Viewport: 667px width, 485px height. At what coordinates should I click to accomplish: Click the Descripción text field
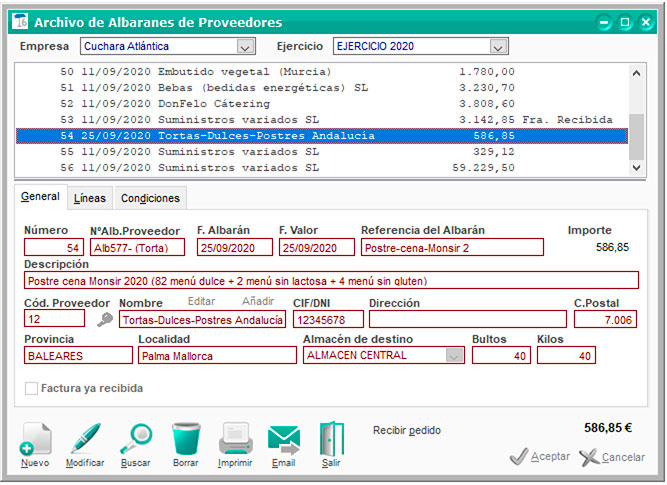(x=330, y=281)
